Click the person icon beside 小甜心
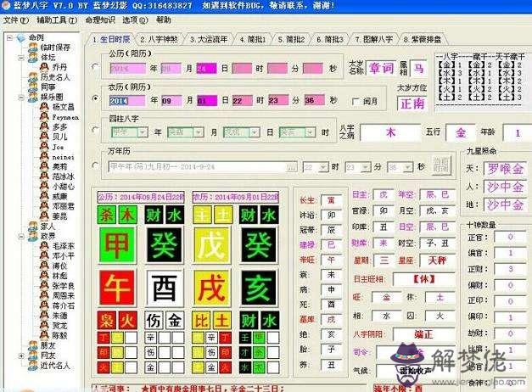532x392 pixels. [44, 187]
